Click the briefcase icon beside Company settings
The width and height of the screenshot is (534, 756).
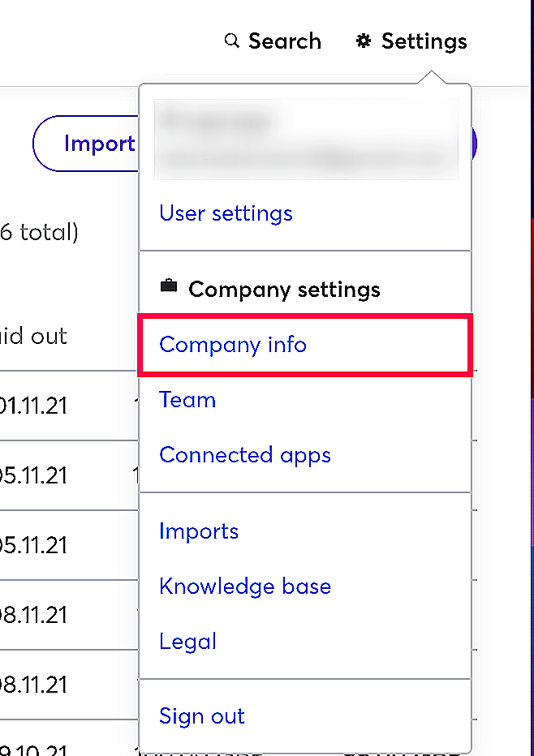168,287
